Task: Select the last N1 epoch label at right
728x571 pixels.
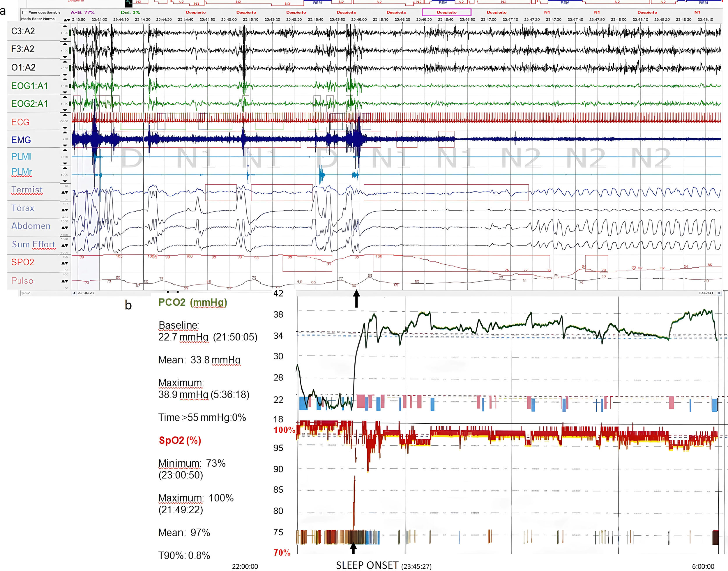Action: [x=697, y=12]
